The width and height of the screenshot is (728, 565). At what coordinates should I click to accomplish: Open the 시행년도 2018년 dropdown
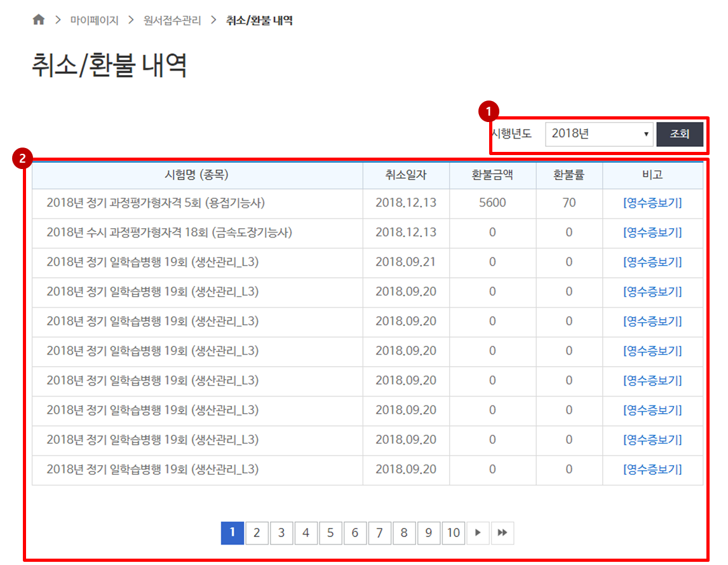coord(599,134)
